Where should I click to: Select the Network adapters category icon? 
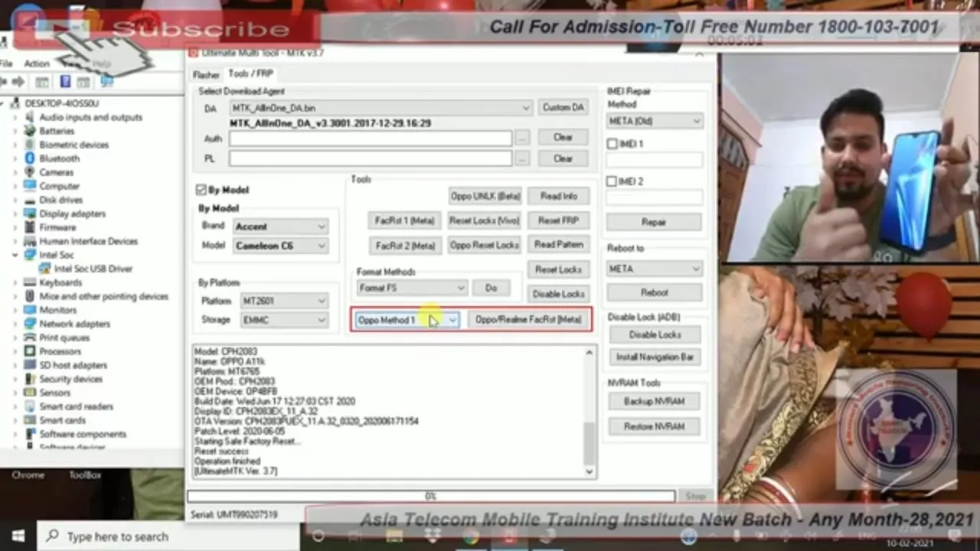pos(29,324)
